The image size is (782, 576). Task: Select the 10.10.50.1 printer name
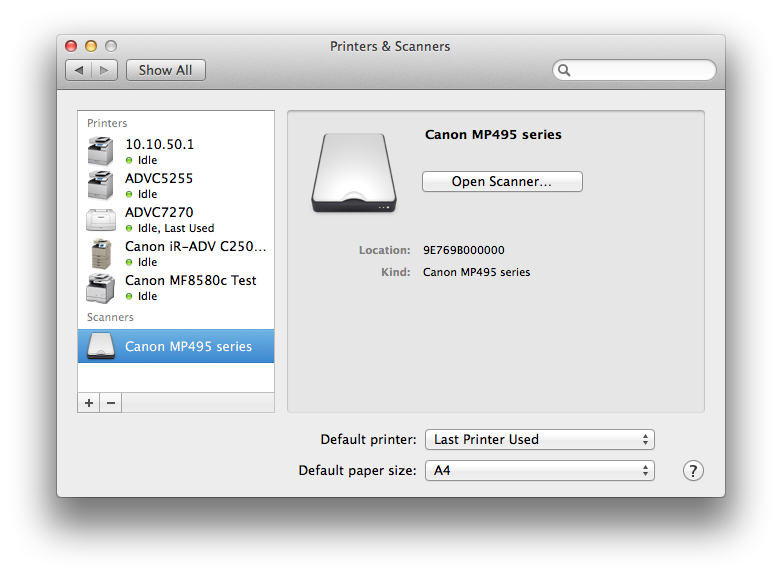(160, 144)
